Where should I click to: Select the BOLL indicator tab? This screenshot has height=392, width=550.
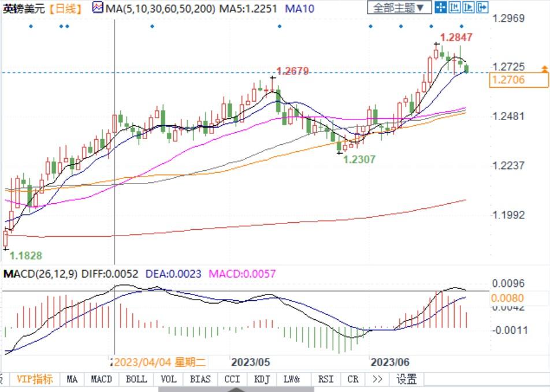coord(136,379)
